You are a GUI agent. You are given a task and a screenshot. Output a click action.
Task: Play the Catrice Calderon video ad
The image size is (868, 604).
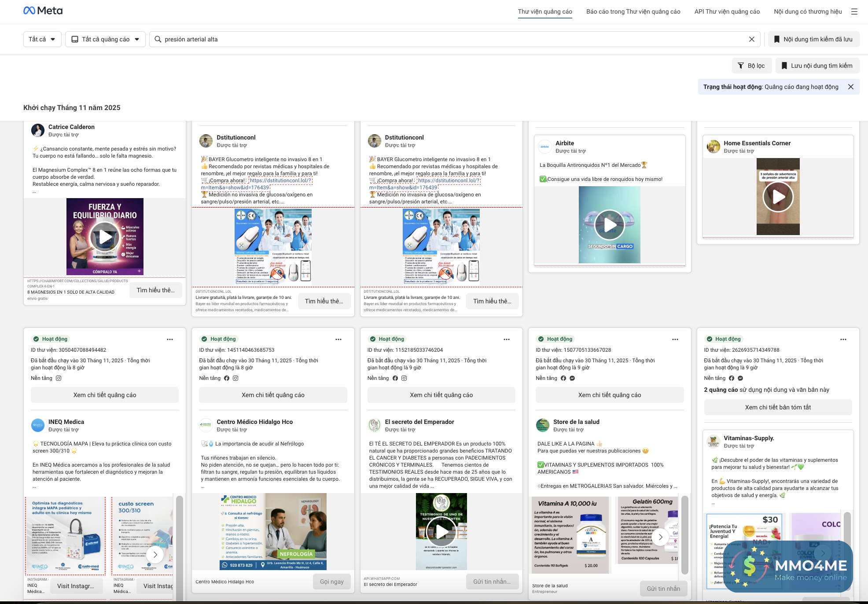click(x=105, y=237)
